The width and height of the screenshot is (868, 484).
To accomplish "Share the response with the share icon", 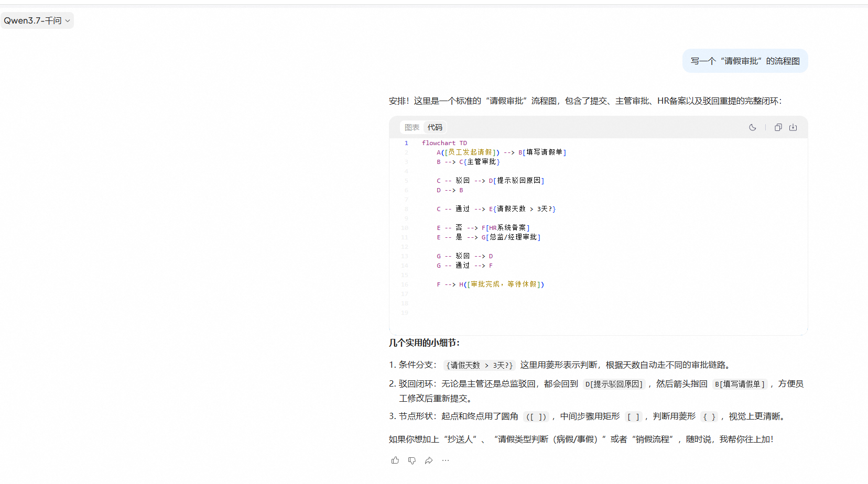I will [x=429, y=460].
